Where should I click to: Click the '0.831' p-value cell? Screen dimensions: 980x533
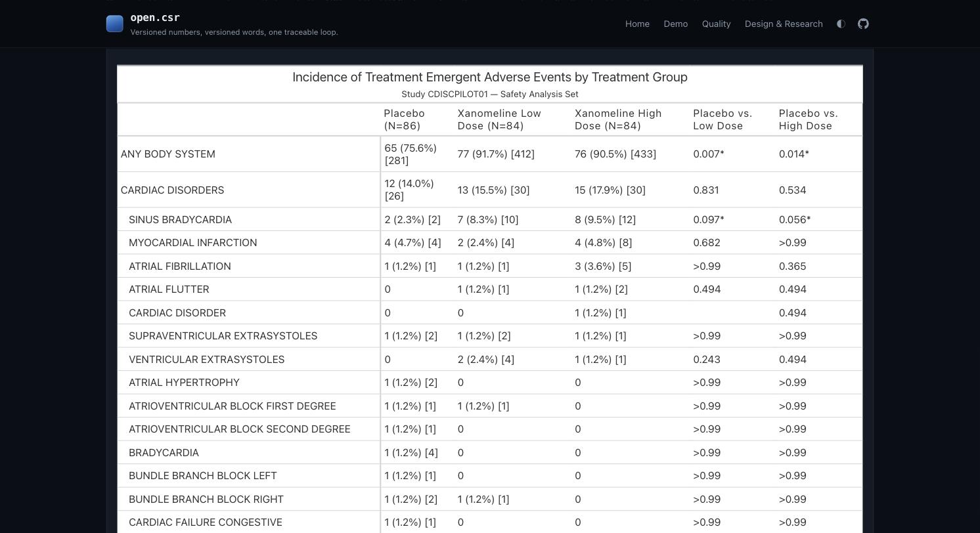point(706,190)
